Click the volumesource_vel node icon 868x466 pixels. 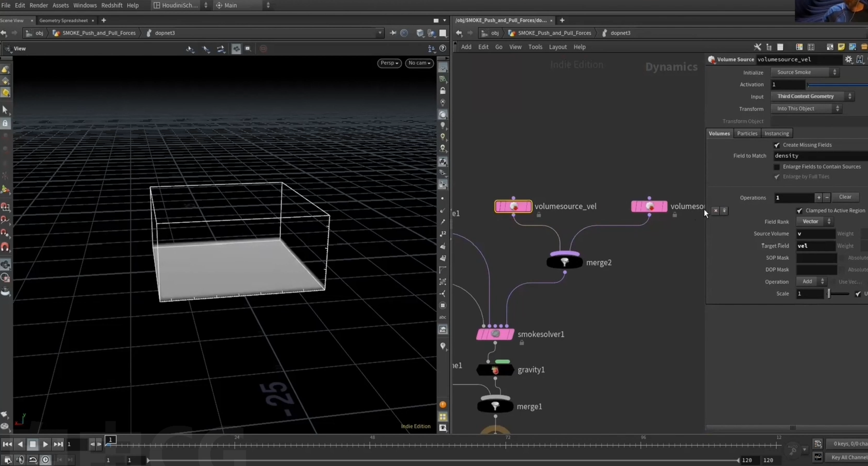513,206
